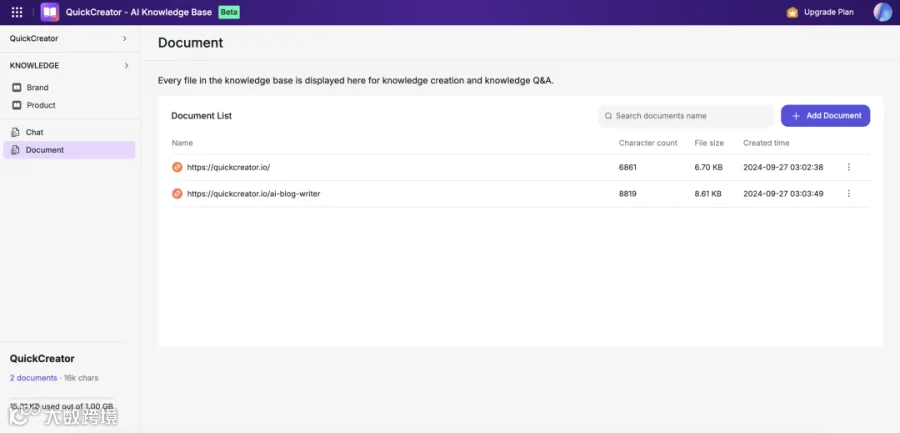This screenshot has width=900, height=433.
Task: Click the search magnifier icon
Action: pos(608,116)
